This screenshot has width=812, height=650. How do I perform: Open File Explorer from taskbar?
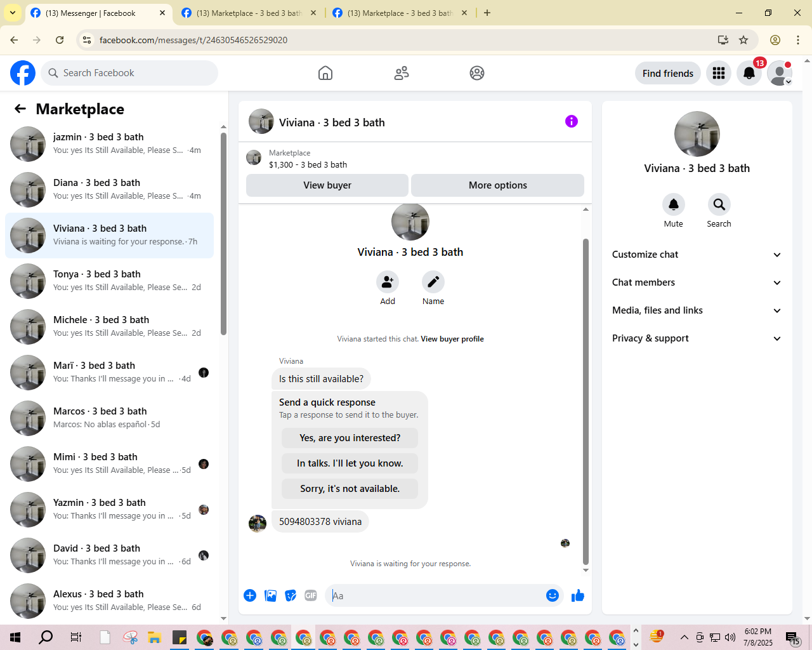pos(154,637)
